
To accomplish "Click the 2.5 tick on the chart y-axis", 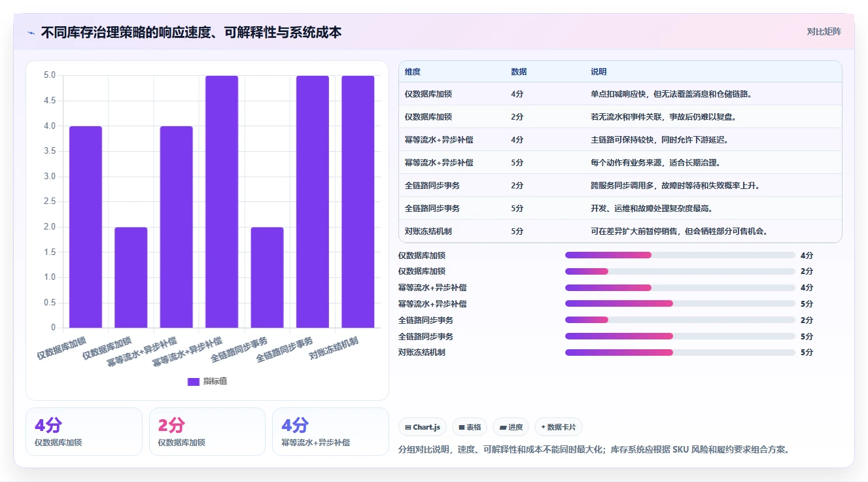I will pos(50,201).
